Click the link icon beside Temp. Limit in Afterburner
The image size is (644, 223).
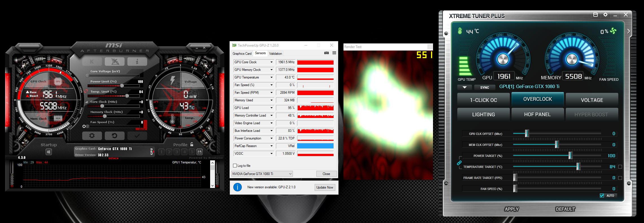pos(86,91)
